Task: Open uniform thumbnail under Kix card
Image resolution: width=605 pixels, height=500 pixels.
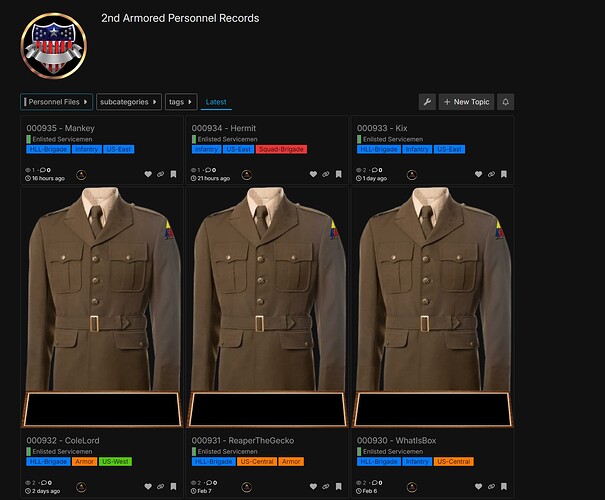Action: [x=433, y=307]
